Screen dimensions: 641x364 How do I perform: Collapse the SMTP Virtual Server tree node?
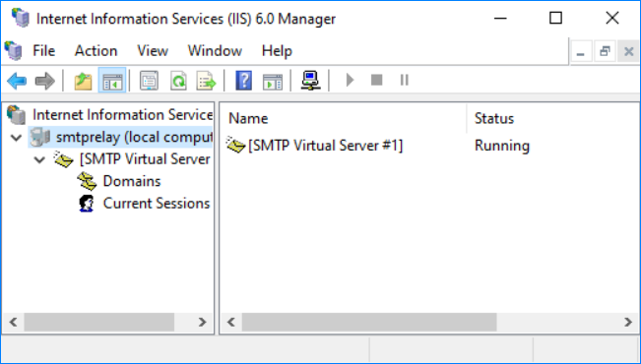click(x=39, y=159)
